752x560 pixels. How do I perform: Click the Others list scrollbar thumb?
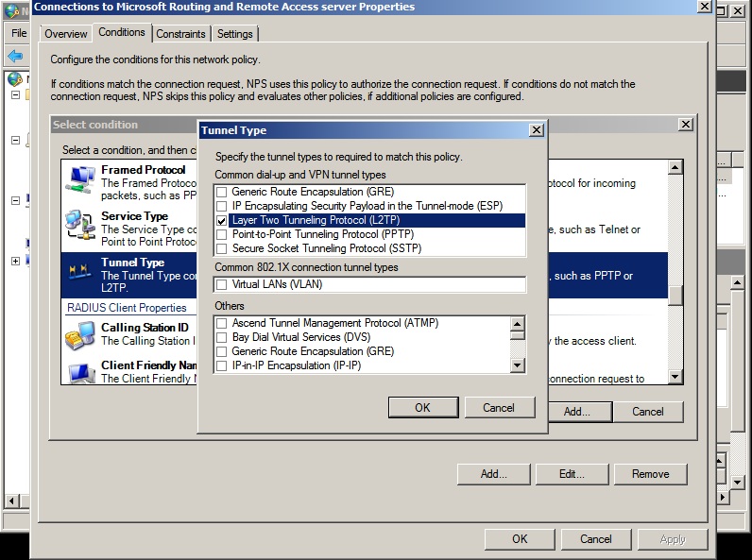517,335
